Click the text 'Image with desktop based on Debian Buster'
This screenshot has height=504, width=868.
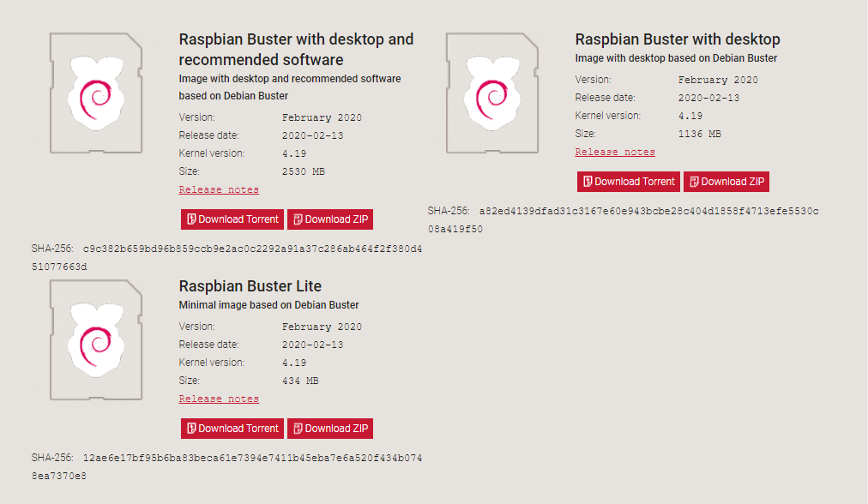[x=676, y=58]
